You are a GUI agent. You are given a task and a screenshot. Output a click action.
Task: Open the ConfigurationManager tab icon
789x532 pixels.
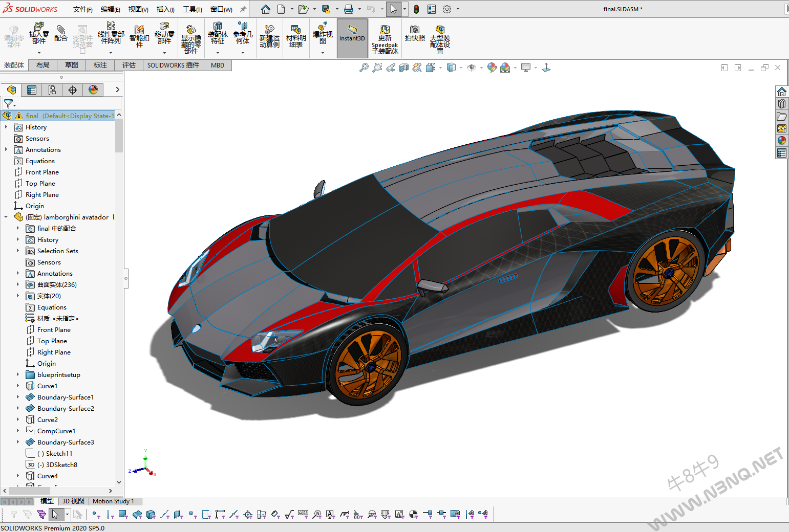tap(52, 90)
